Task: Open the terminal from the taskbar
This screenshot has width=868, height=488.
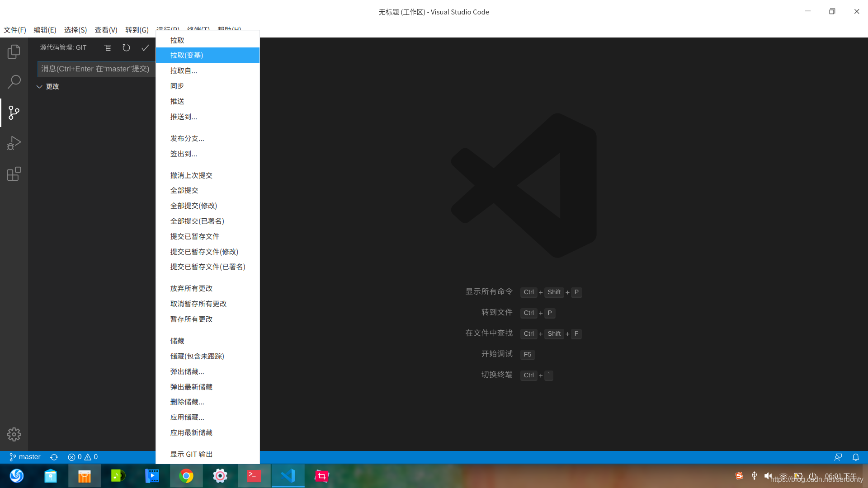Action: pyautogui.click(x=254, y=476)
